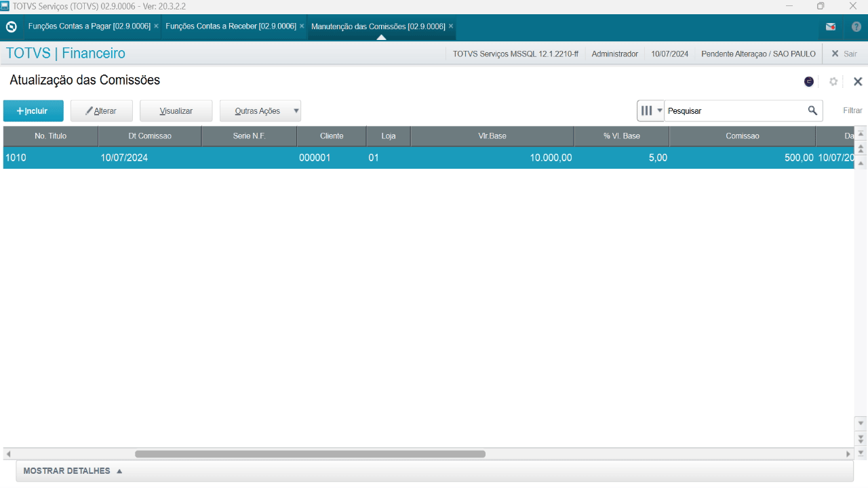Click the horizontal scrollbar right arrow
The height and width of the screenshot is (488, 868).
click(x=848, y=454)
